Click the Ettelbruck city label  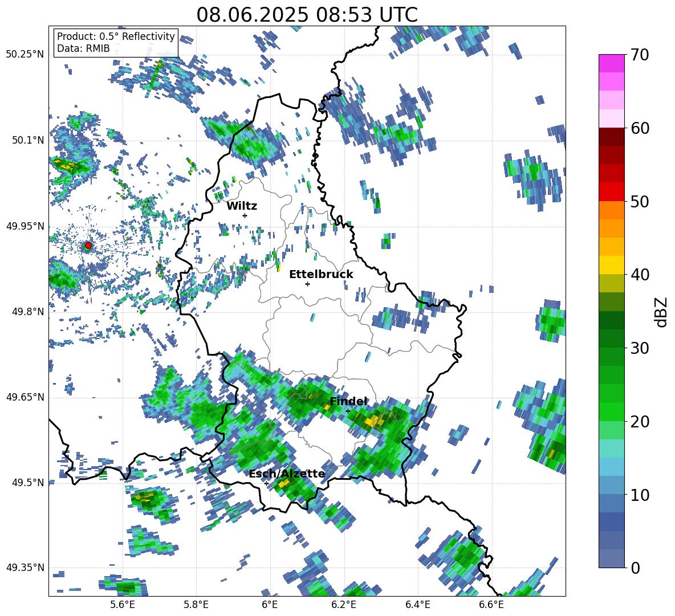point(321,275)
